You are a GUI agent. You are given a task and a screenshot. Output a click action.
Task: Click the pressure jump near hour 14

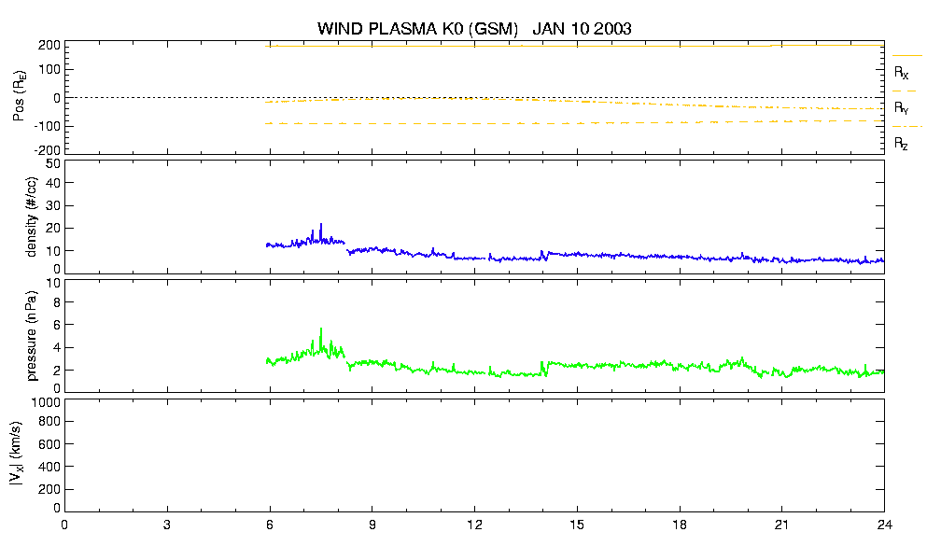pos(544,367)
